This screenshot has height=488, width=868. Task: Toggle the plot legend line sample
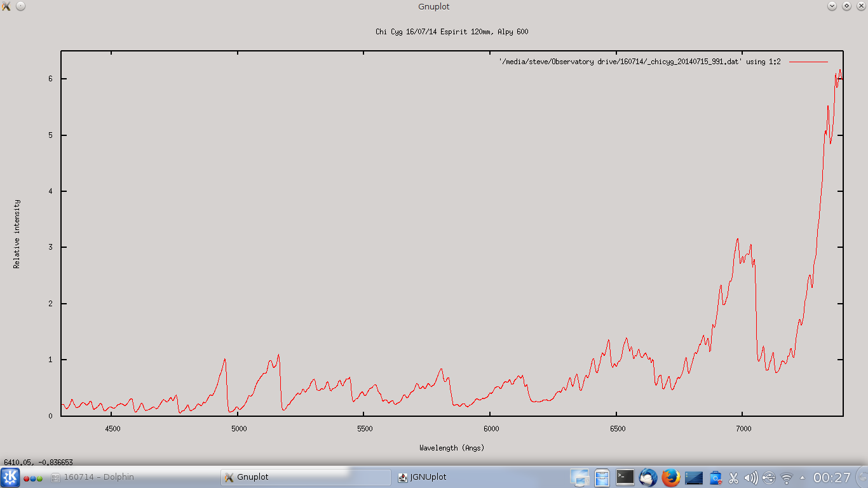808,62
